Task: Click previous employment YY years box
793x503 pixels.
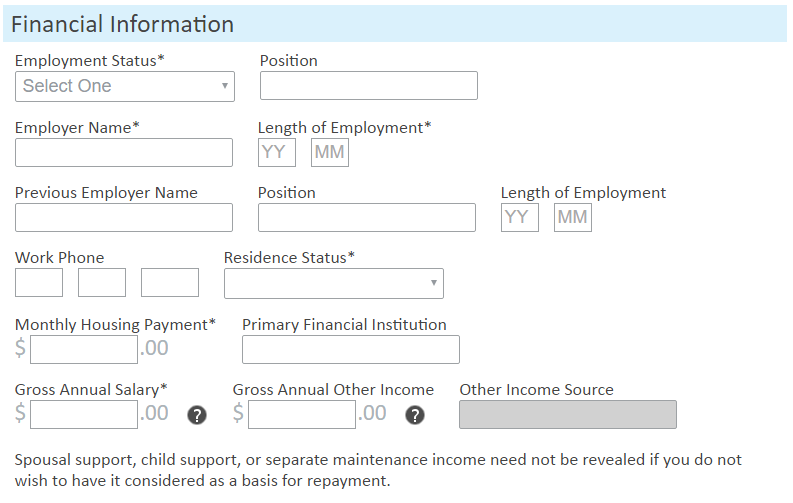Action: click(520, 218)
